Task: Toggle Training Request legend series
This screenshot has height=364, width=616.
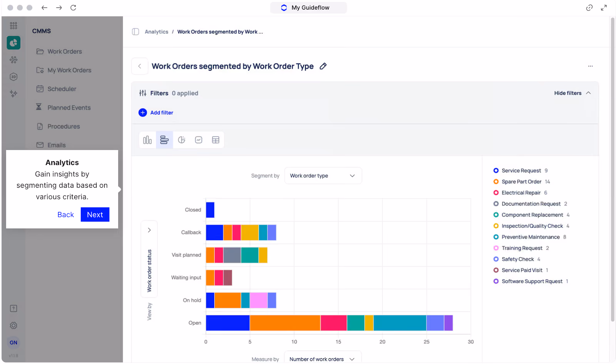Action: (521, 248)
